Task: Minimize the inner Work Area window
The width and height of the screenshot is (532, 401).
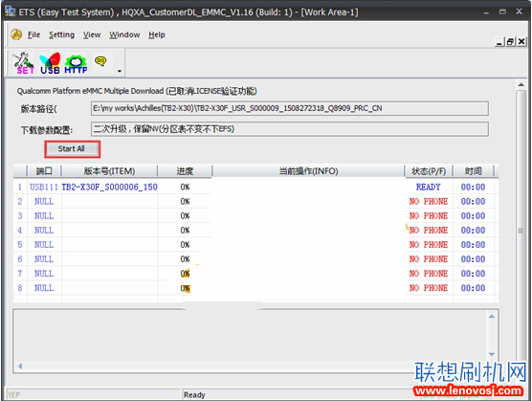Action: point(499,42)
